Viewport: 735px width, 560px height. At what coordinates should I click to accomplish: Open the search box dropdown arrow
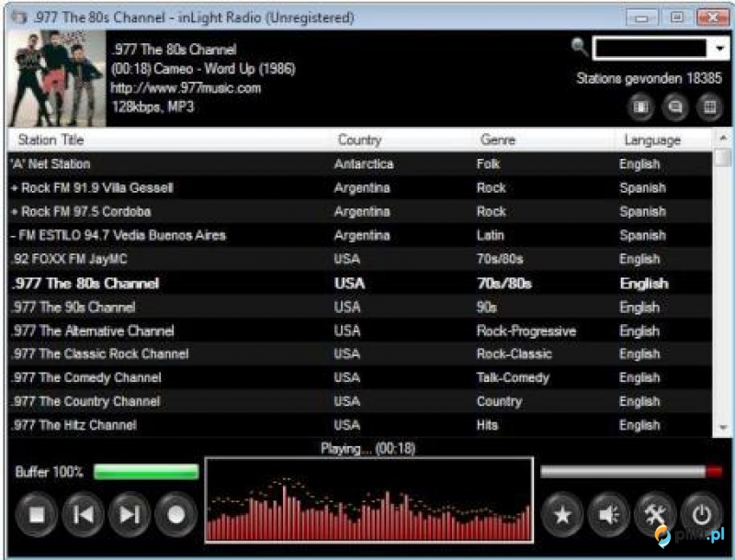[719, 49]
